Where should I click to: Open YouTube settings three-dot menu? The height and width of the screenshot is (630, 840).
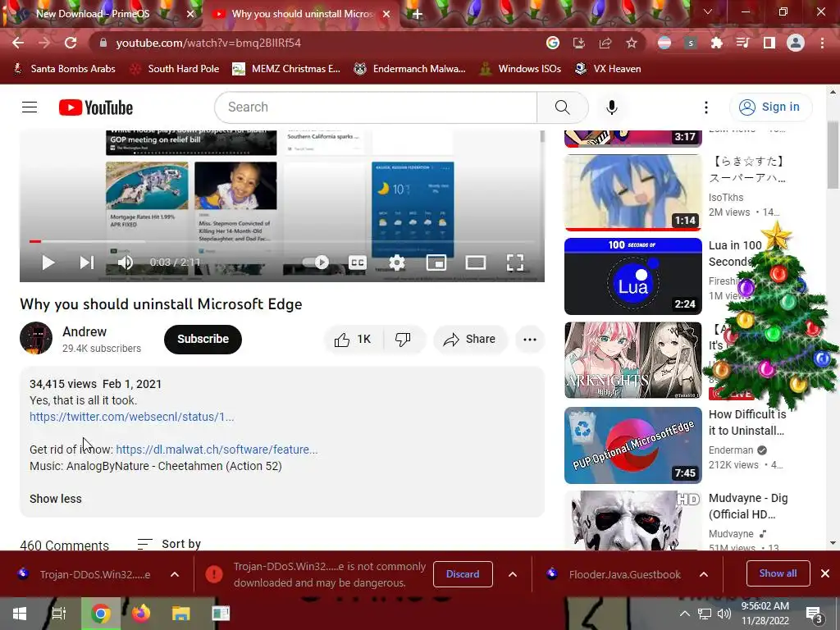point(706,107)
